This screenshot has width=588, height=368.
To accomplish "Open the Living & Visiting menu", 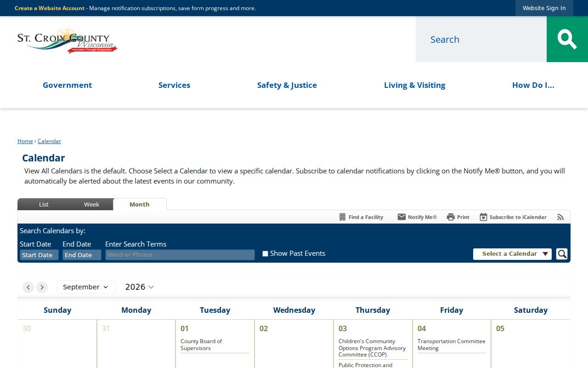I will [415, 85].
